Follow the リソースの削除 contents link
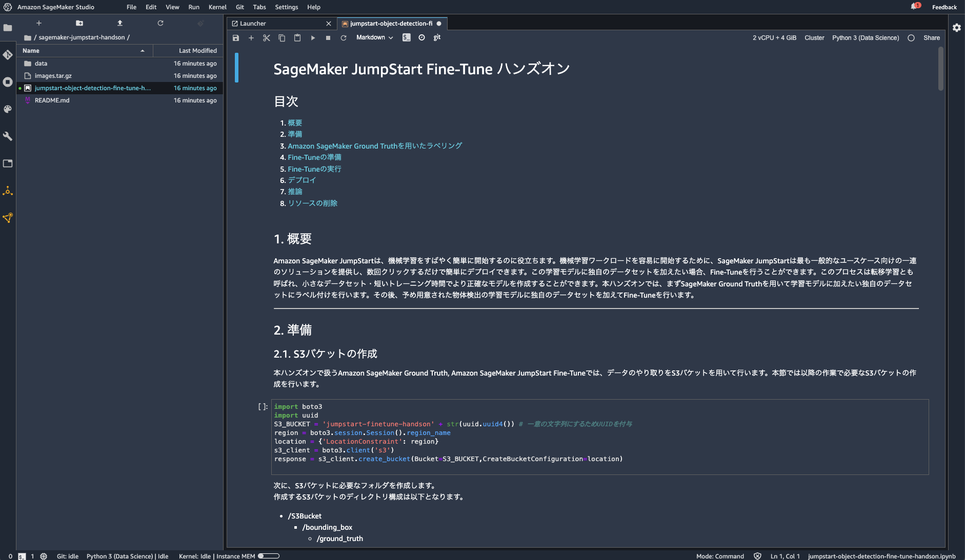Screen dimensions: 965x560 click(312, 203)
